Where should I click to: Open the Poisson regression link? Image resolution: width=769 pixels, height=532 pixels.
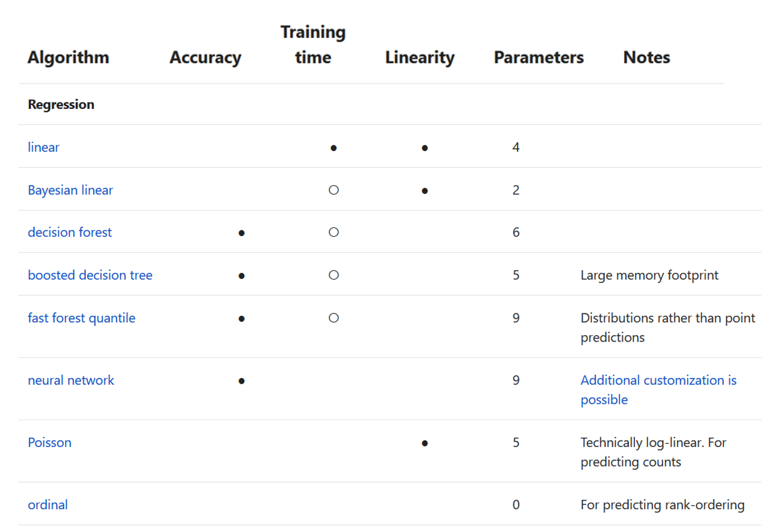click(50, 442)
